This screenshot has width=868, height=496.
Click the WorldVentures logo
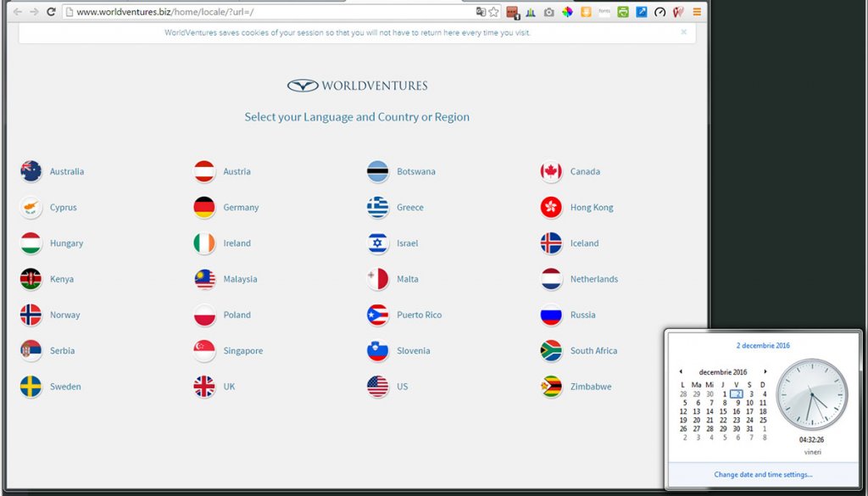coord(357,86)
